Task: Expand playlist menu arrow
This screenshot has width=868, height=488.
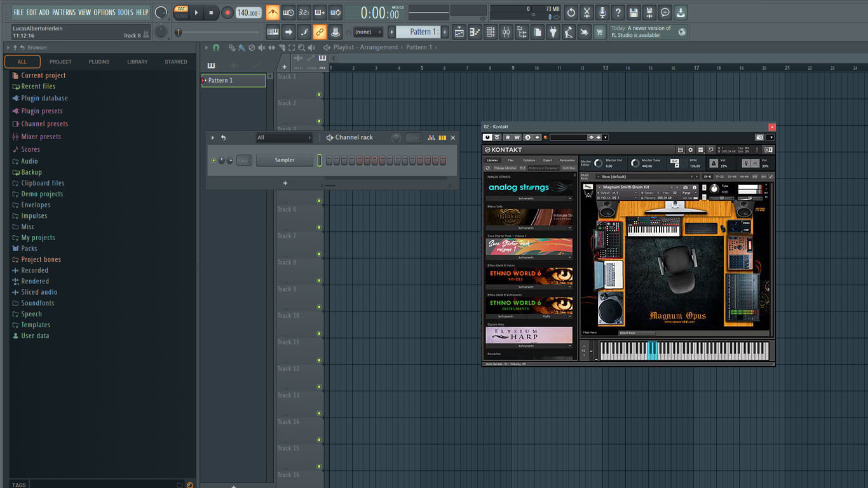Action: tap(206, 48)
